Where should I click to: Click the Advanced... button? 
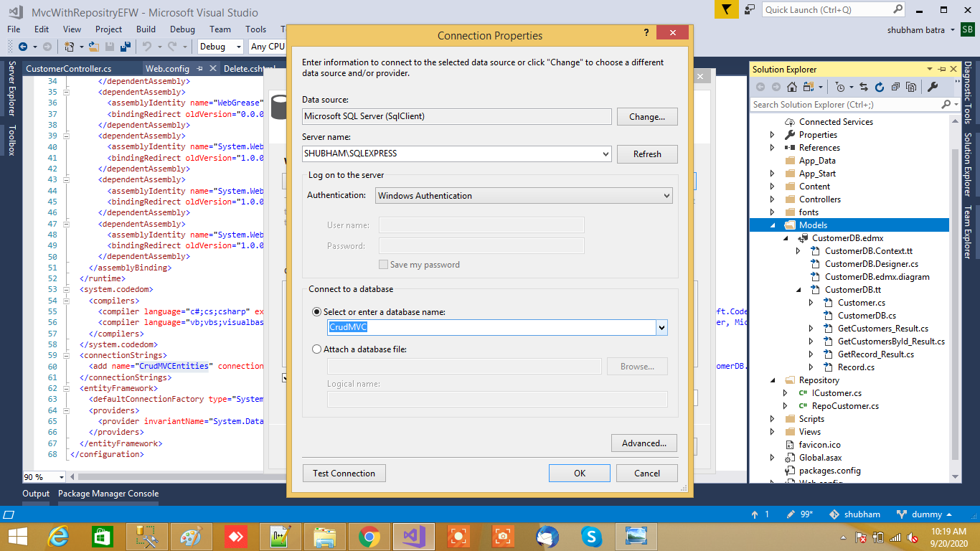(644, 443)
